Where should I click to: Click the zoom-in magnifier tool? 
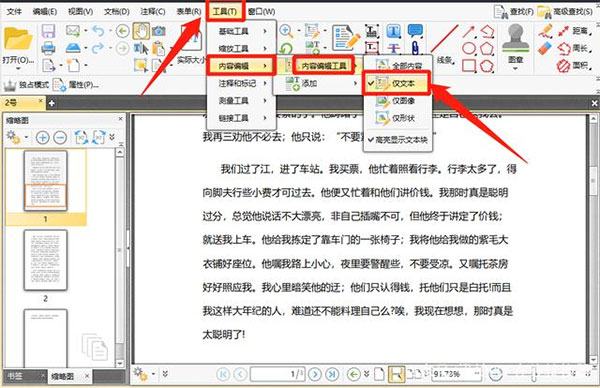pyautogui.click(x=286, y=31)
